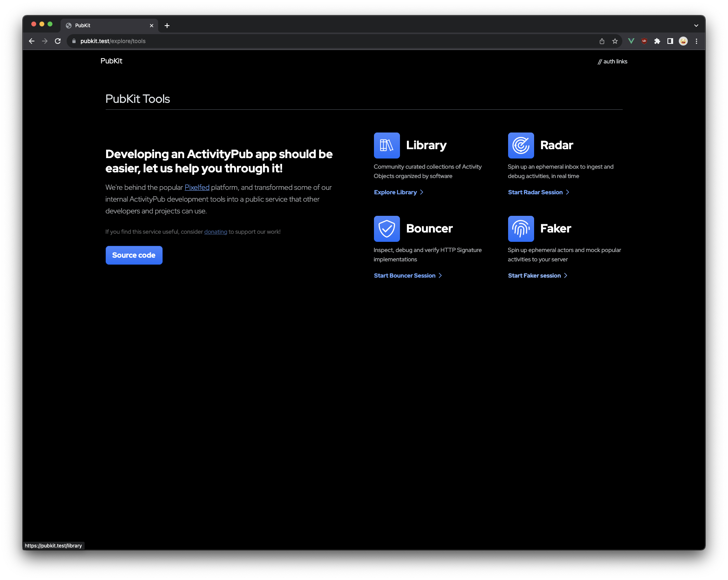
Task: Open a new tab with the plus button
Action: (x=167, y=26)
